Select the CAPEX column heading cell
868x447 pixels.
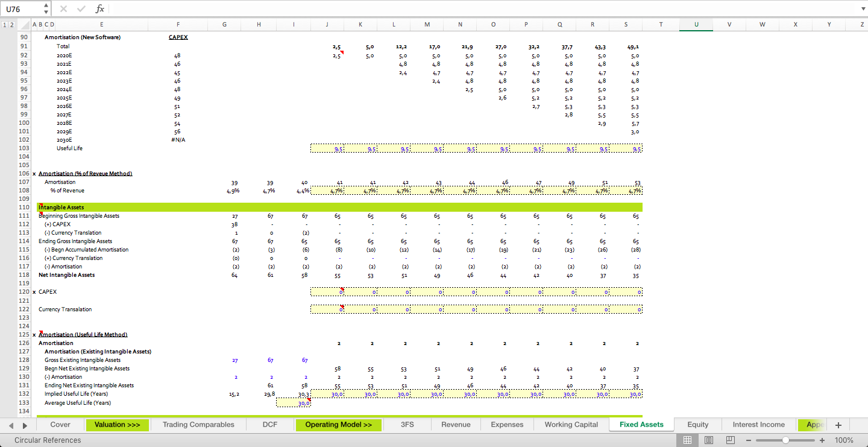[x=178, y=37]
